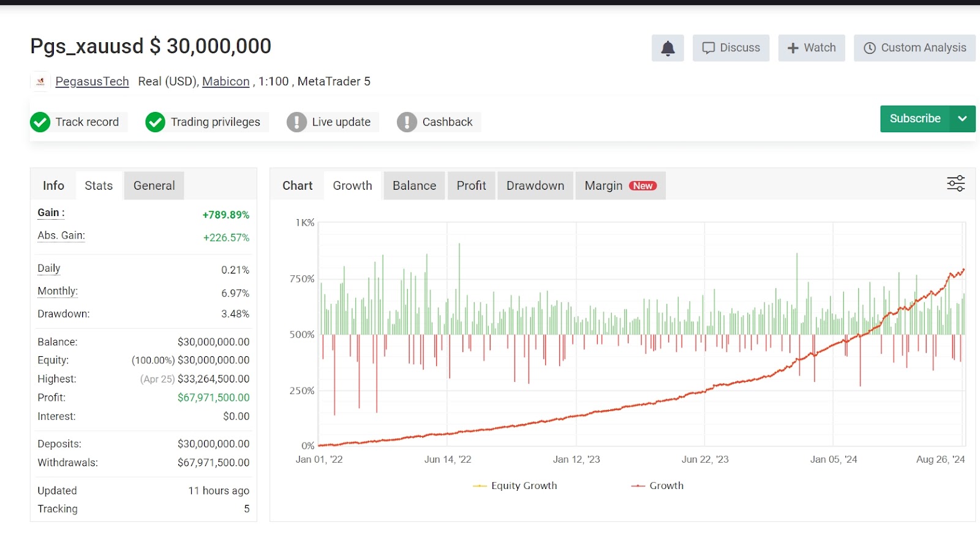Click the PegasusTech avatar logo

click(40, 81)
